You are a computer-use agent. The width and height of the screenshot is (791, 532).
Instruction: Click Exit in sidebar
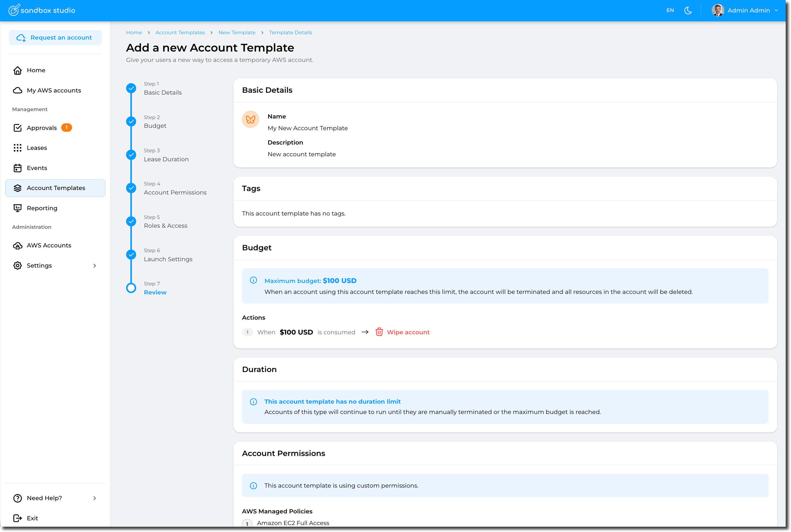point(32,518)
